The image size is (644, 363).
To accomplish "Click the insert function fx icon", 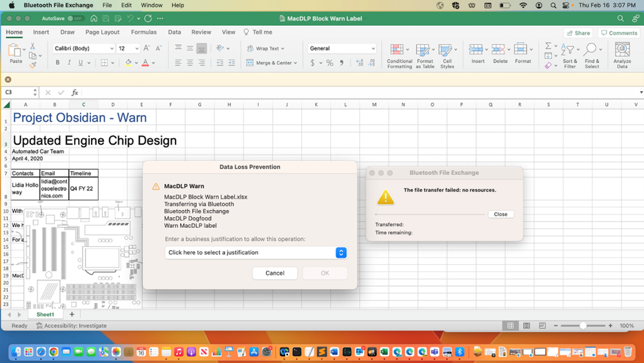I will 75,92.
